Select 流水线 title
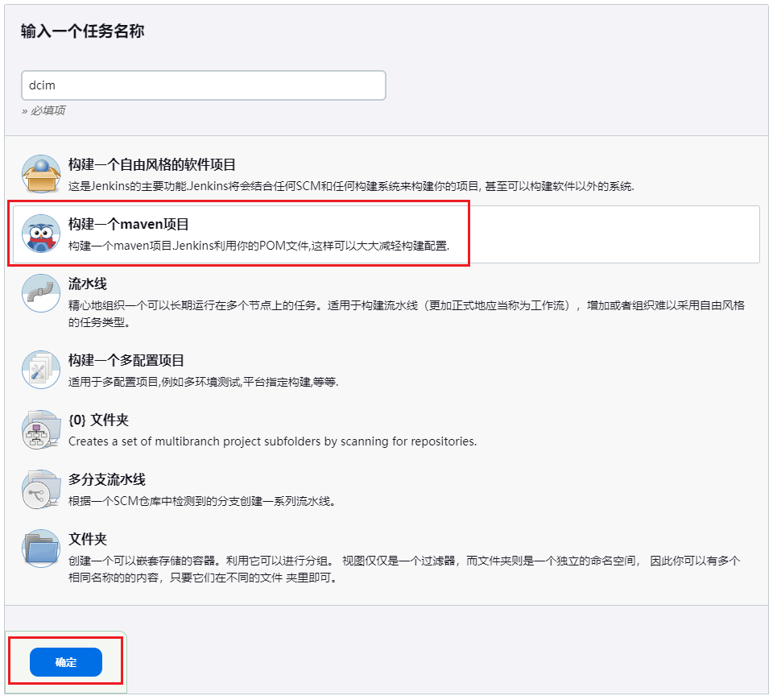The image size is (777, 700). click(x=87, y=284)
